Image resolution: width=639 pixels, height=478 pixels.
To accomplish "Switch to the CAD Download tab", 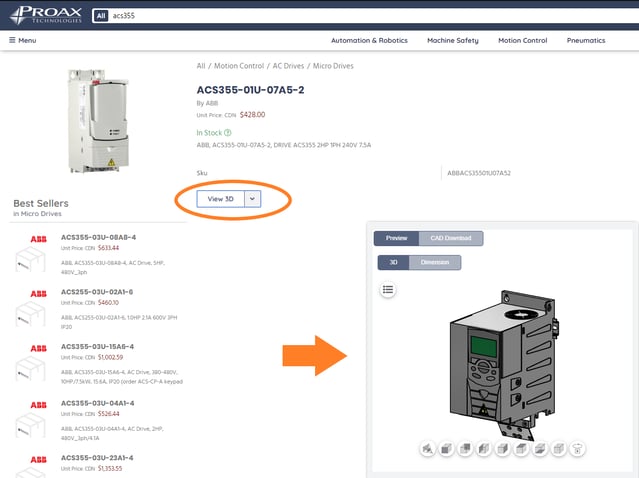I will (x=451, y=238).
